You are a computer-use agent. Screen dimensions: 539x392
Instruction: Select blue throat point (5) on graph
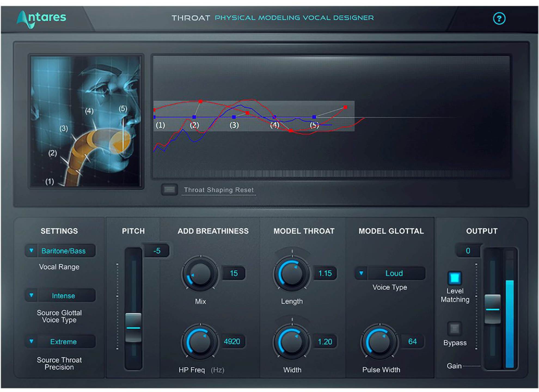click(314, 117)
